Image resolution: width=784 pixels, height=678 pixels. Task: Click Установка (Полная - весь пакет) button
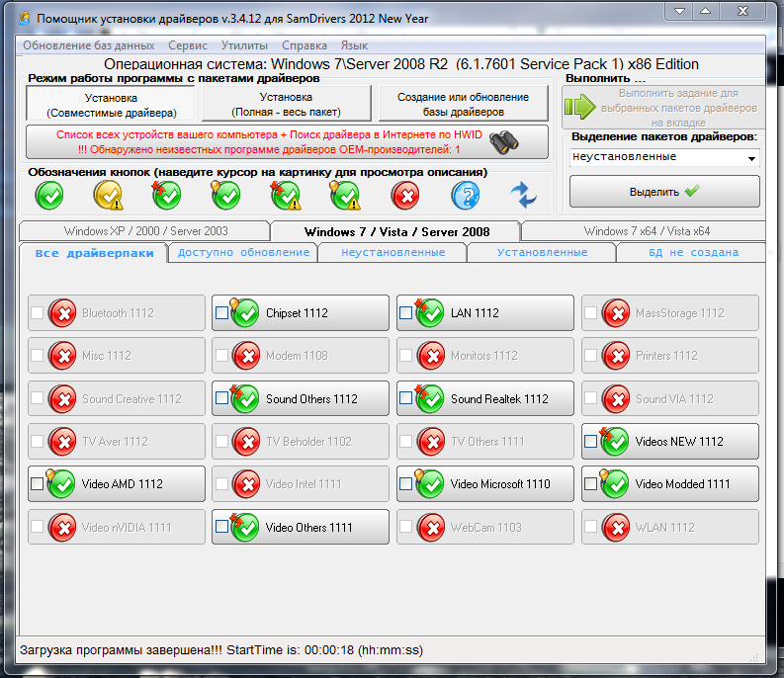click(286, 104)
